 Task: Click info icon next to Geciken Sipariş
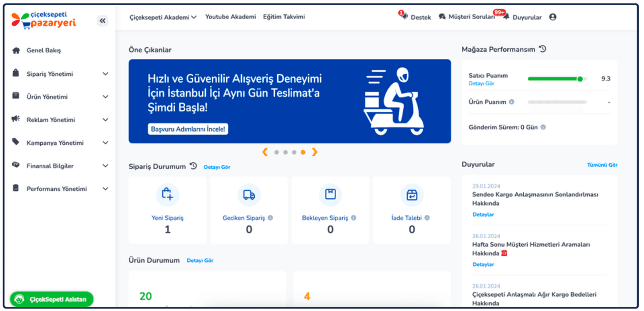[x=270, y=218]
